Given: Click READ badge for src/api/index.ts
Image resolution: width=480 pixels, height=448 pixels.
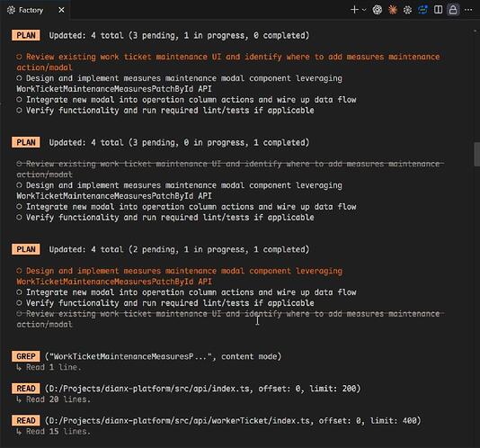Looking at the screenshot, I should click(x=26, y=389).
